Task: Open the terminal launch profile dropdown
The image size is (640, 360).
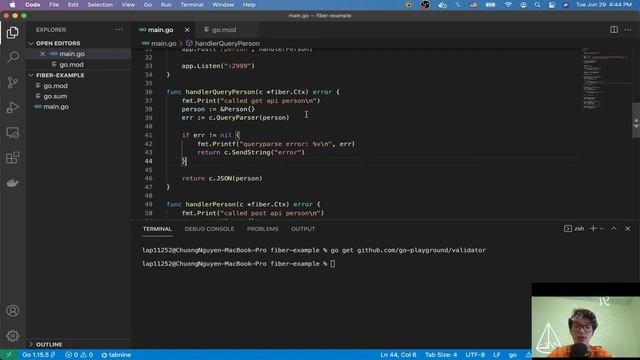Action: (602, 229)
